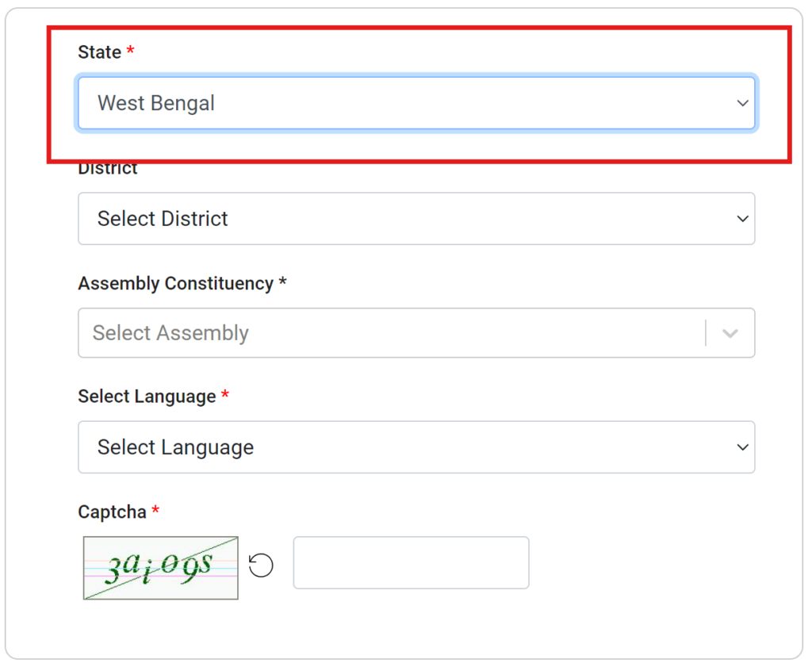
Task: Click the Select Language label text
Action: [x=147, y=397]
